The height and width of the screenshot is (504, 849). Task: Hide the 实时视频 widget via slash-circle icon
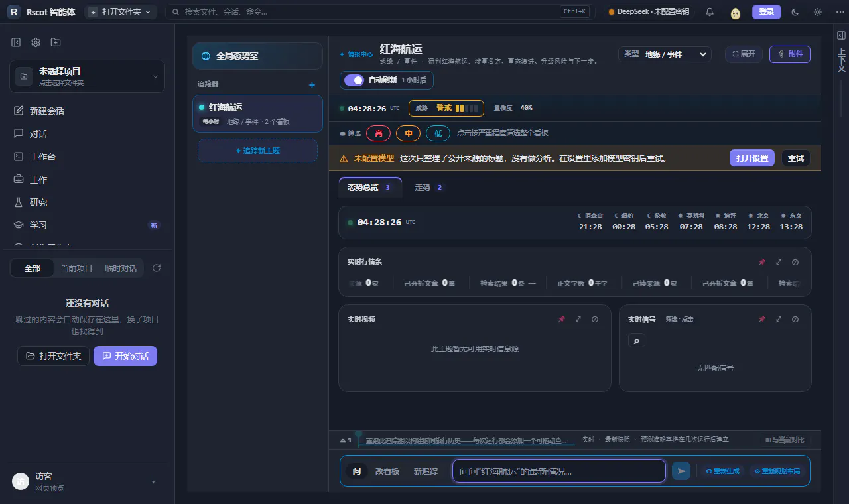pos(595,319)
